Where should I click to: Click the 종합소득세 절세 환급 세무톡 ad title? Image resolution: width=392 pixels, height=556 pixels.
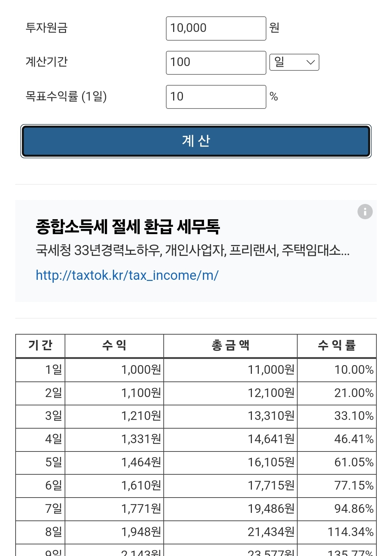click(128, 226)
